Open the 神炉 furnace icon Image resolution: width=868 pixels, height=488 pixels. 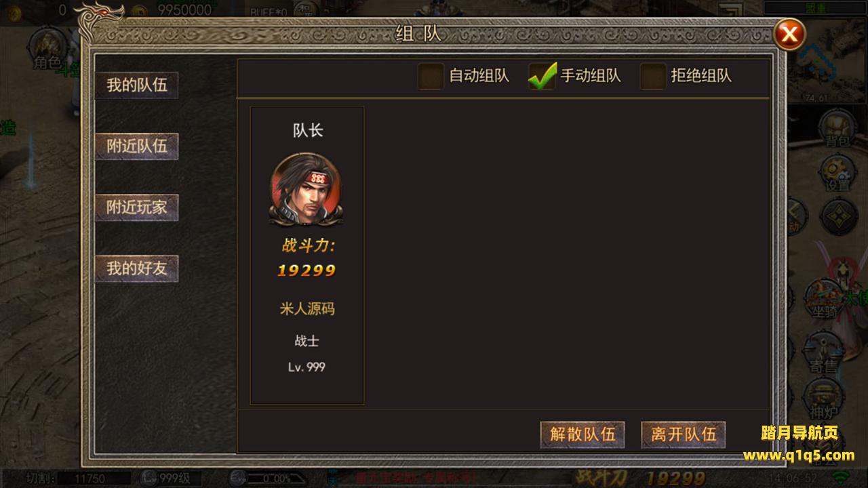823,400
